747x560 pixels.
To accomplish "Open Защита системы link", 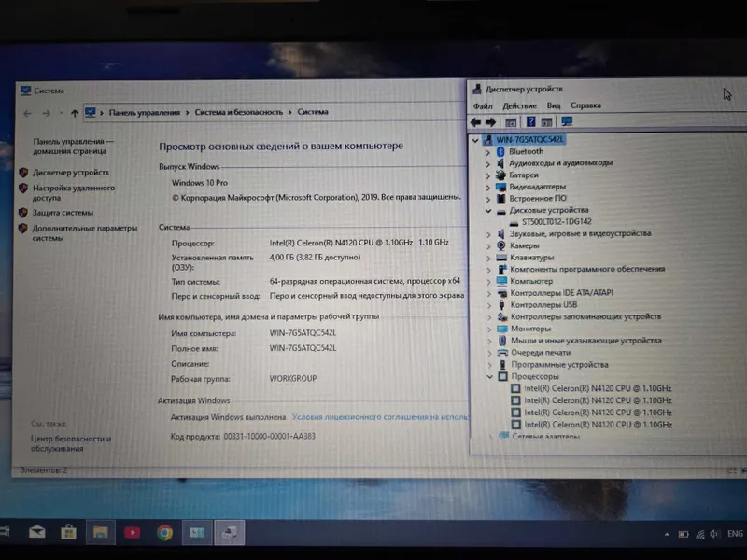I will (x=63, y=213).
